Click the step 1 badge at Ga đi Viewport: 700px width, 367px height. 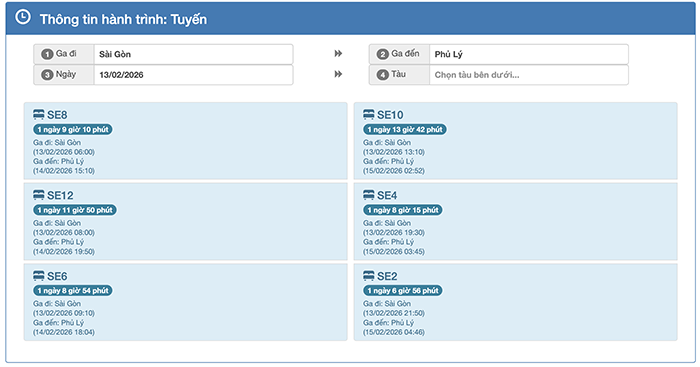coord(47,54)
